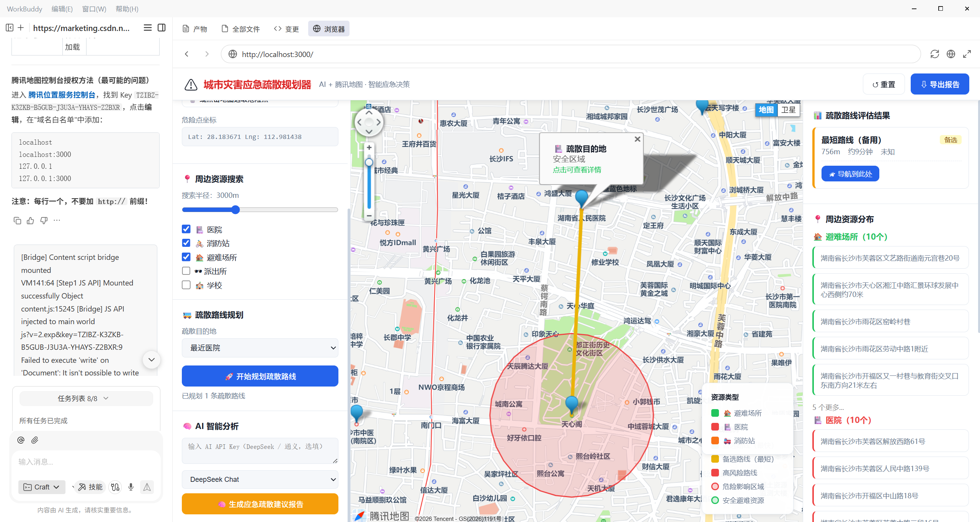Expand browser preview to fullscreen
980x522 pixels.
point(967,54)
